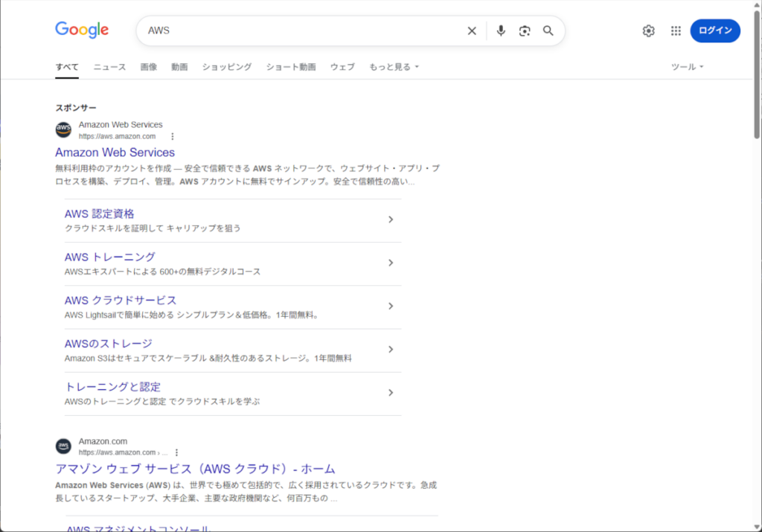Switch to the ウェブ tab

point(342,67)
